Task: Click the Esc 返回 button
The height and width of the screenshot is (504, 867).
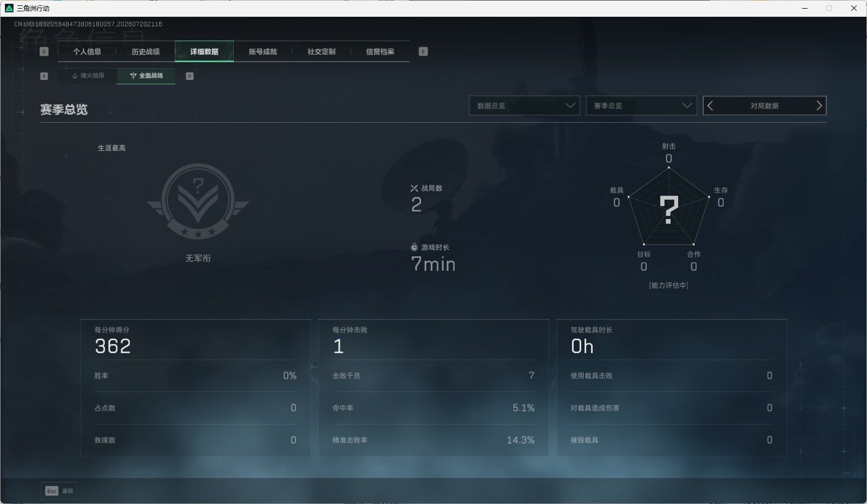Action: pyautogui.click(x=59, y=490)
